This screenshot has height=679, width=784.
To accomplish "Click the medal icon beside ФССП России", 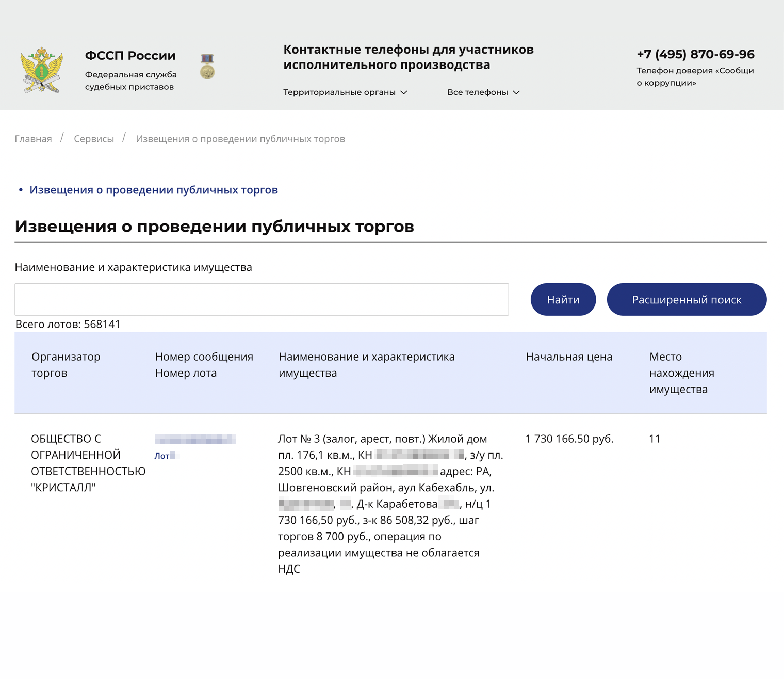I will click(x=207, y=66).
